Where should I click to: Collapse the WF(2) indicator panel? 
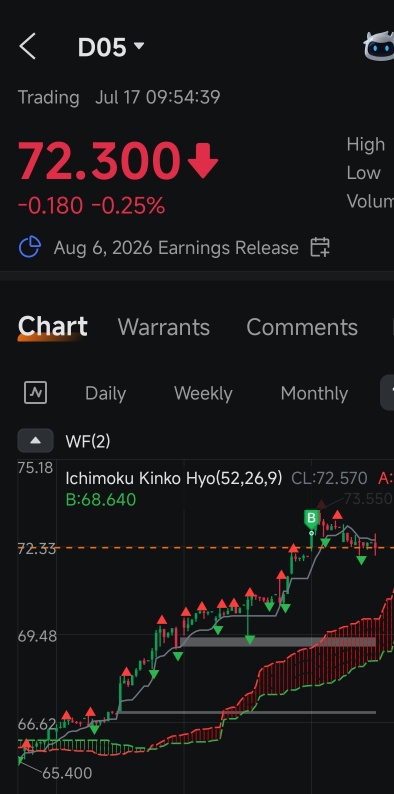click(x=35, y=440)
